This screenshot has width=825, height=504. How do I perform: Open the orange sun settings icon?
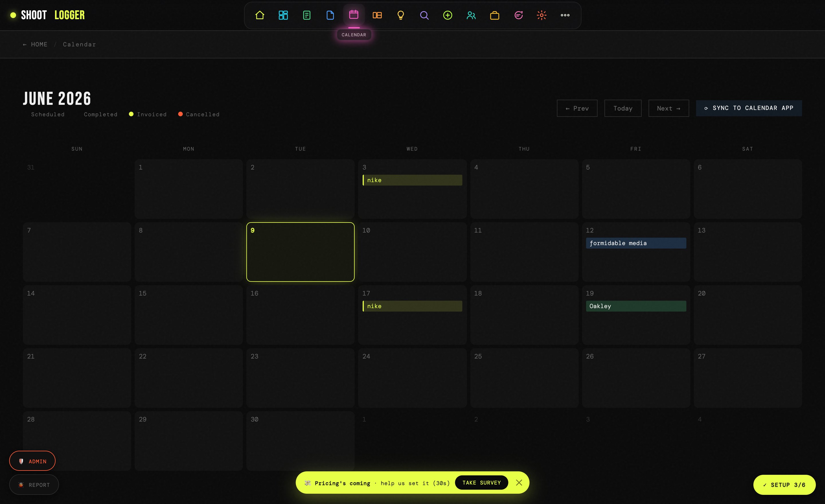point(542,15)
